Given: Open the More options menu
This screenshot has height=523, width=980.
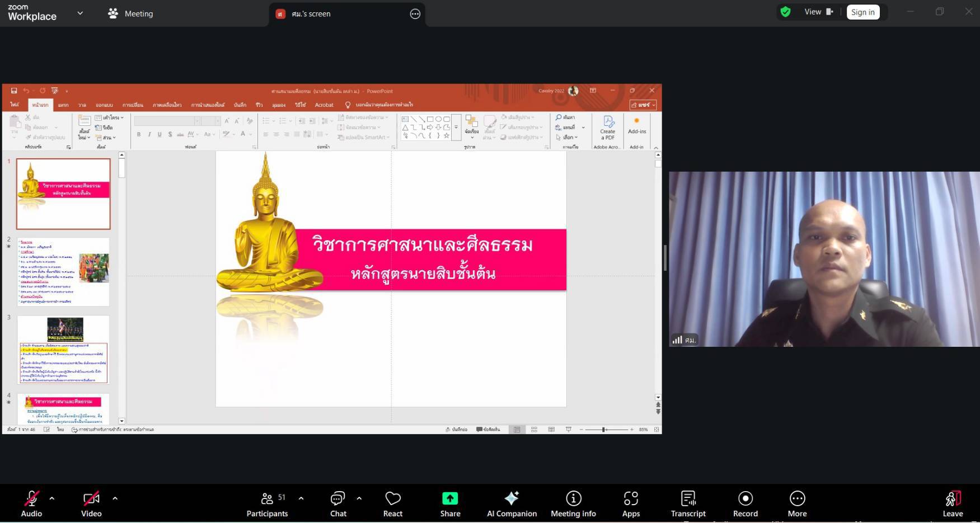Looking at the screenshot, I should click(797, 503).
